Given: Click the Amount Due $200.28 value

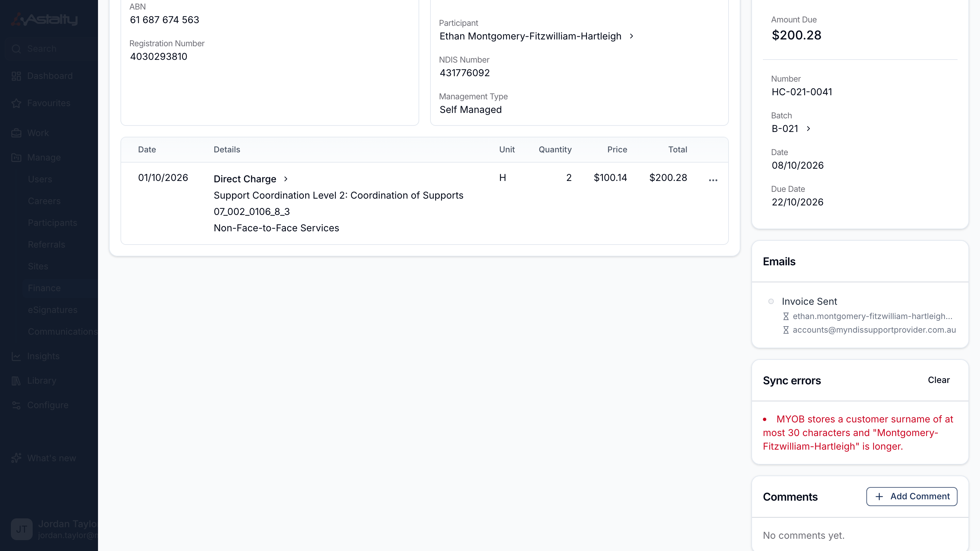Looking at the screenshot, I should pos(796,35).
